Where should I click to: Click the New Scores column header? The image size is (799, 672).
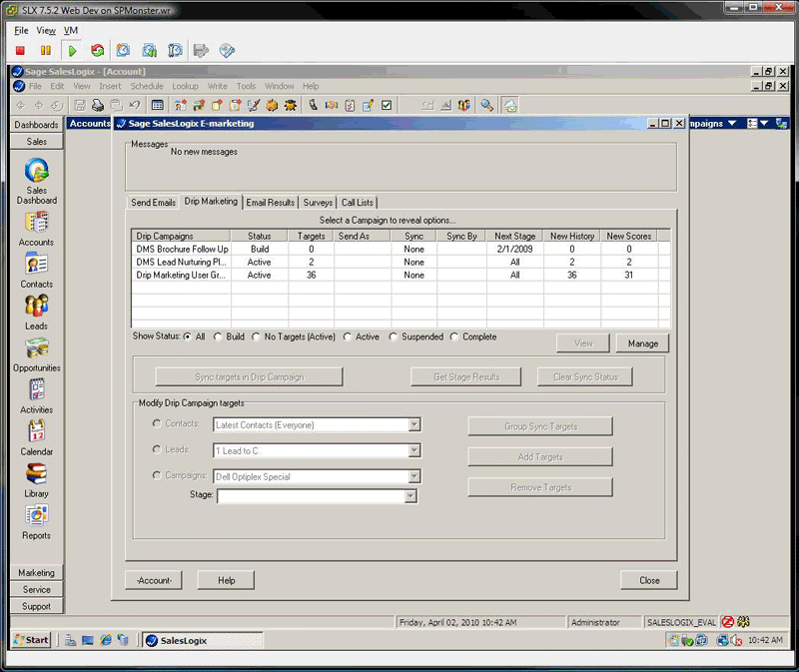tap(629, 236)
